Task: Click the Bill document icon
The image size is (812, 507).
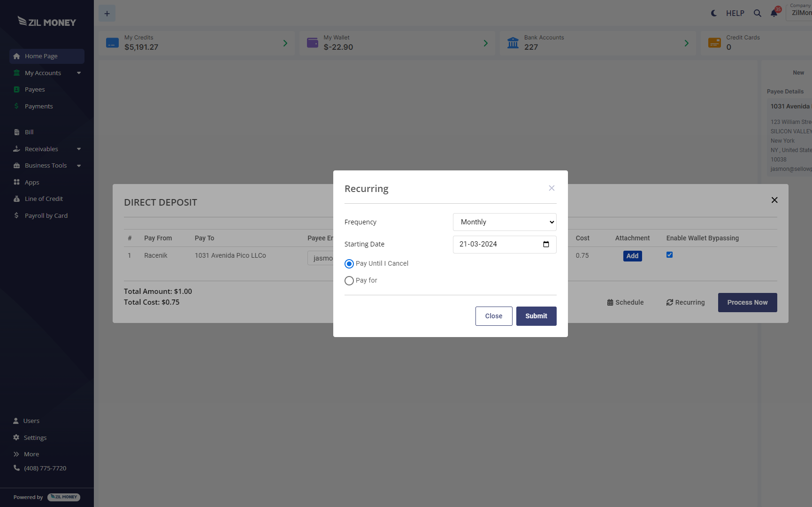Action: pos(17,132)
